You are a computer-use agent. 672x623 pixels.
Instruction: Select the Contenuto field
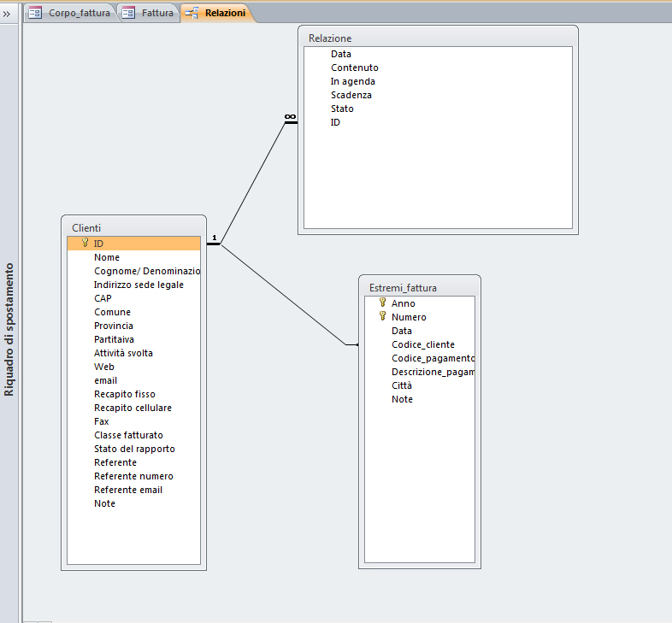click(438, 68)
